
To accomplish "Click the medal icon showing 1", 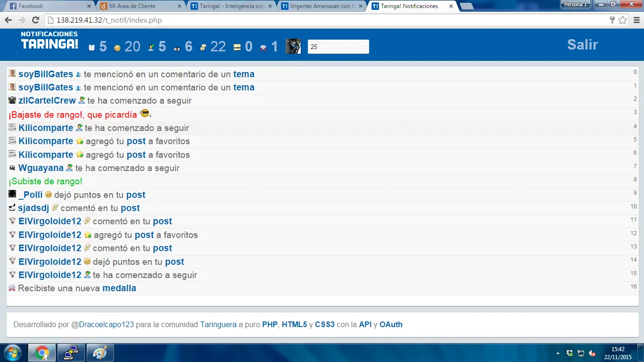I will coord(264,47).
